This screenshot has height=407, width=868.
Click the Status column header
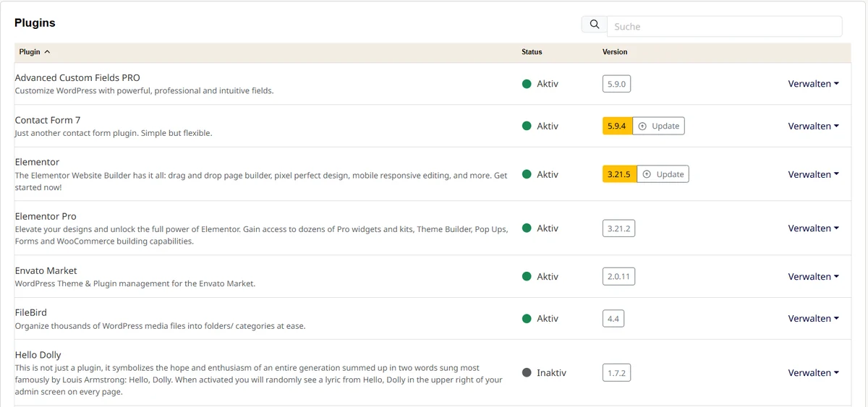[532, 52]
